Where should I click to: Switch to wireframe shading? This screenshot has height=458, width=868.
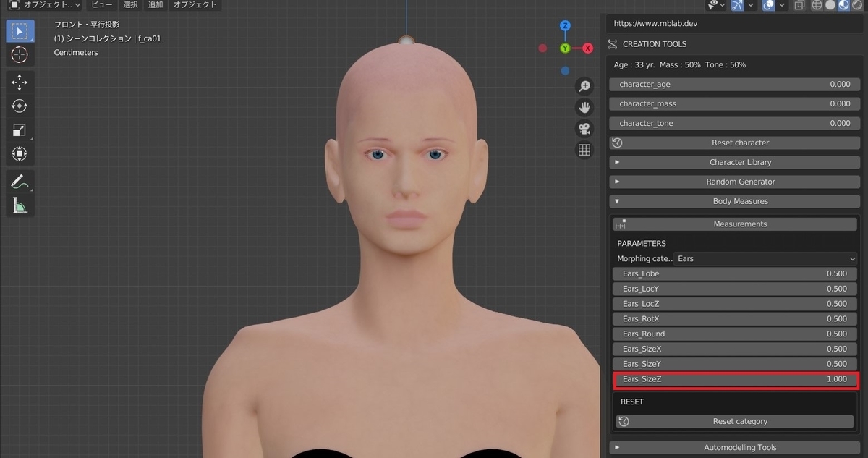[817, 5]
